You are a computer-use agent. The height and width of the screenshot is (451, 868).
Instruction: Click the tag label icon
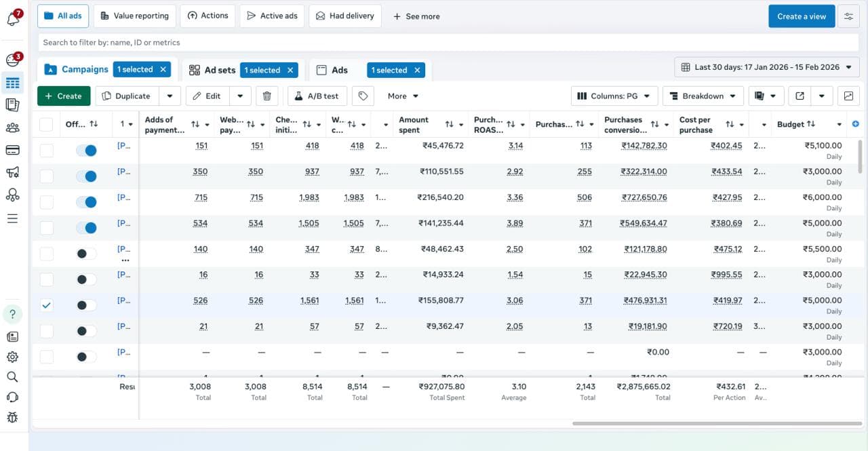363,96
